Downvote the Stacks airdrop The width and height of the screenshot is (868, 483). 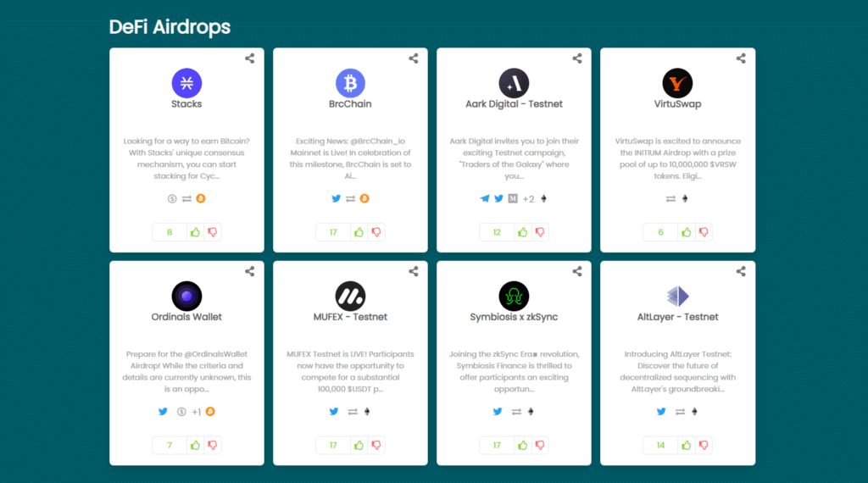[x=213, y=232]
